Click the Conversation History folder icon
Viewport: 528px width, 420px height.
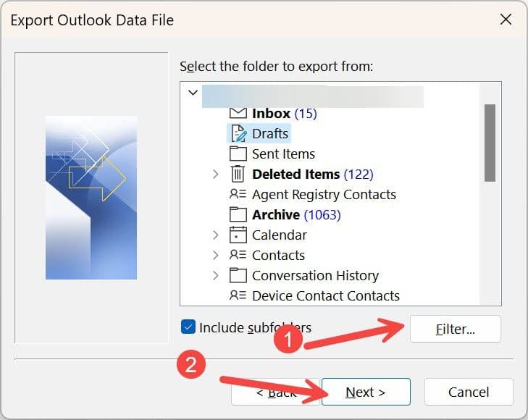(238, 275)
